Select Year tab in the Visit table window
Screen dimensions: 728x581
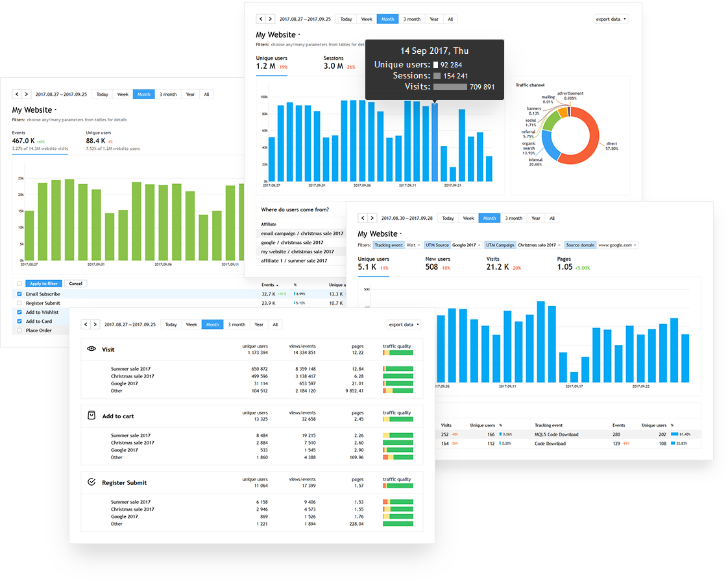coord(259,324)
